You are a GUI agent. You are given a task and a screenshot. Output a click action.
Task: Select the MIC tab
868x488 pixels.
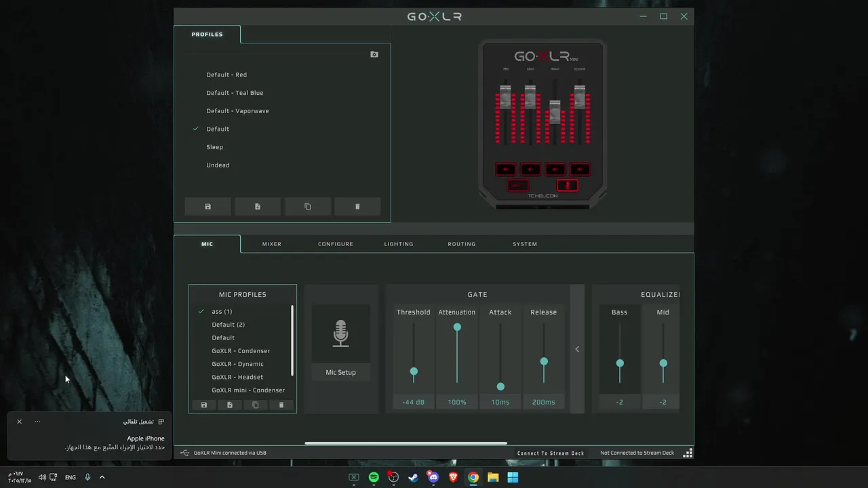[x=208, y=244]
